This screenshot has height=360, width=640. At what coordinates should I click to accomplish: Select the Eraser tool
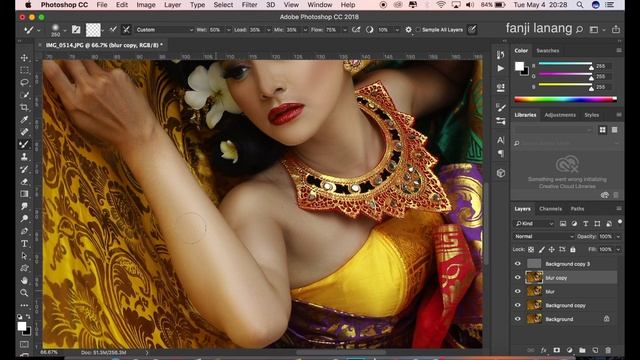coord(24,181)
